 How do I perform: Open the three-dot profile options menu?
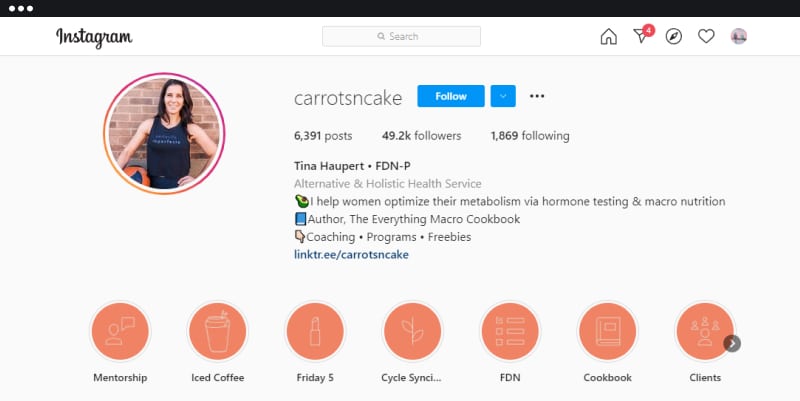[537, 96]
